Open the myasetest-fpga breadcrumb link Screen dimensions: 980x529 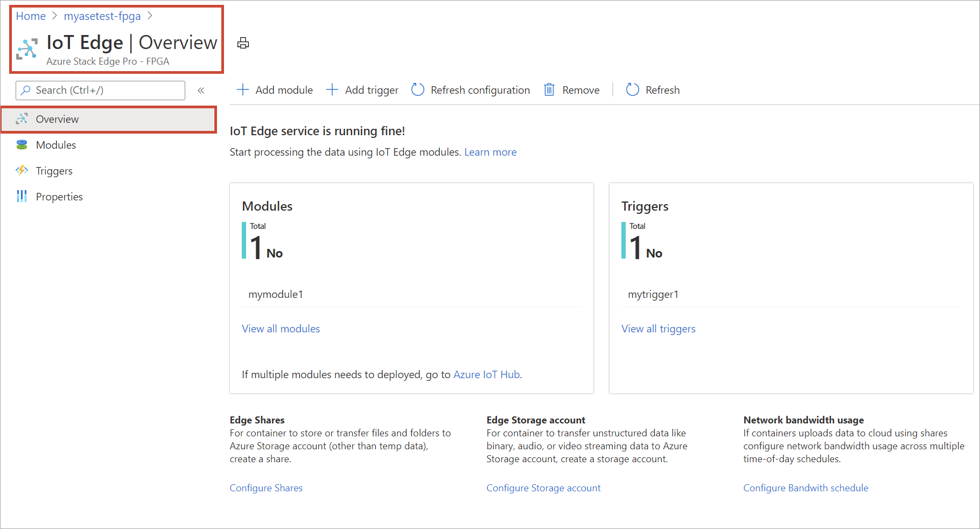click(102, 16)
